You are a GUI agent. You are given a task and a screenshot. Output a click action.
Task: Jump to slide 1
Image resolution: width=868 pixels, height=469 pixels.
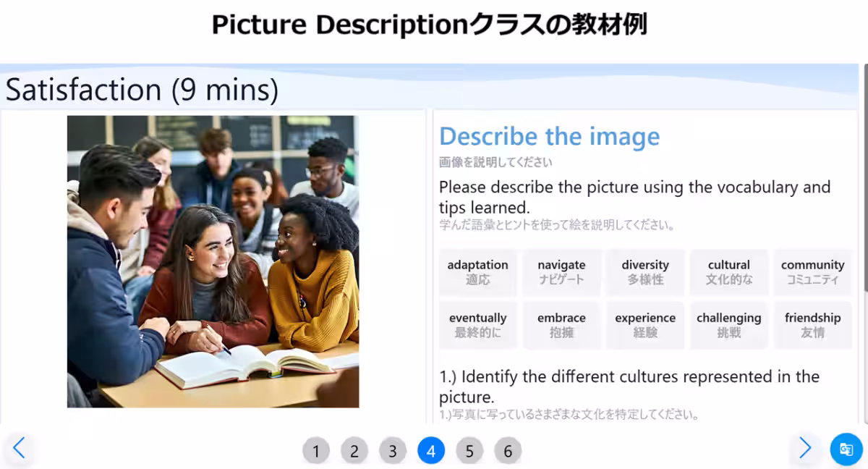(316, 450)
